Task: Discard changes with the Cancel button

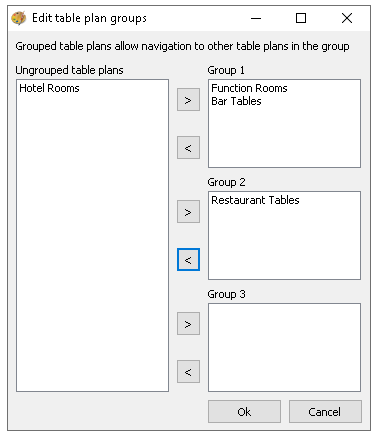Action: click(325, 412)
